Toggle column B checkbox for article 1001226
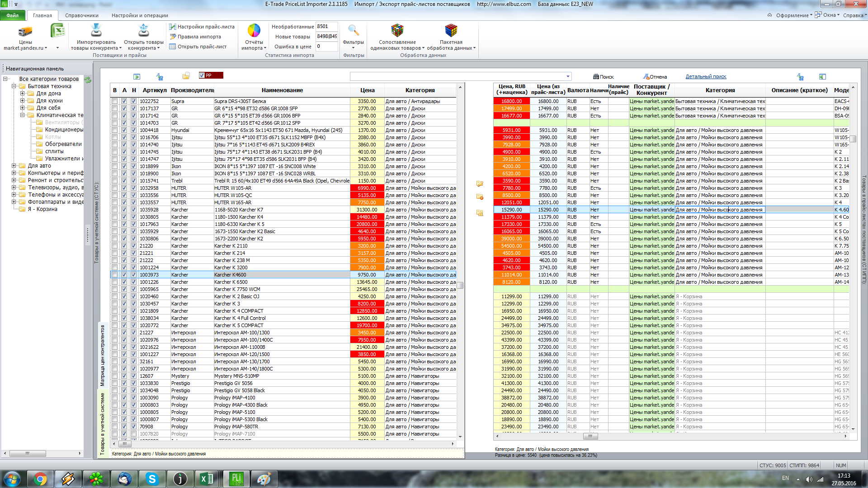Image resolution: width=868 pixels, height=488 pixels. click(x=115, y=282)
